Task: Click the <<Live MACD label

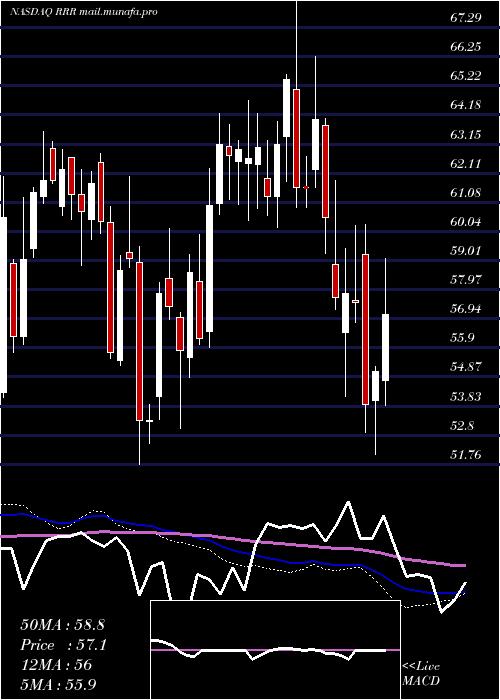Action: [x=421, y=674]
